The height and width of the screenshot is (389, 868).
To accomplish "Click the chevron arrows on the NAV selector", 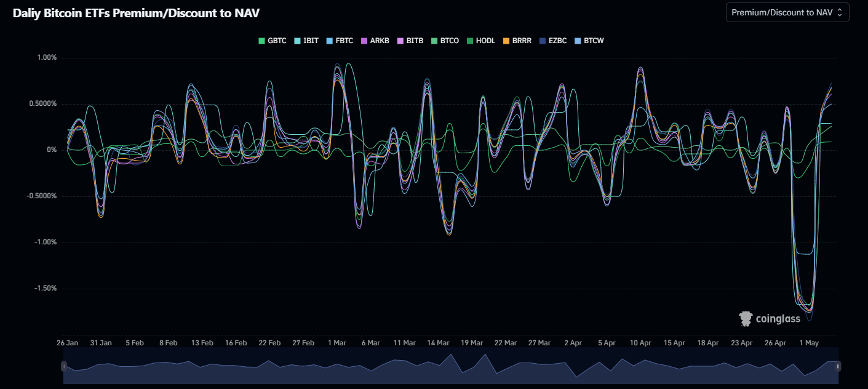I will 840,12.
